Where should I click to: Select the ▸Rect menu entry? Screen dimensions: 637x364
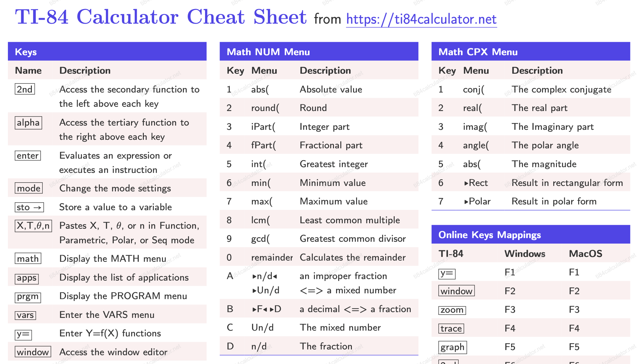(476, 183)
